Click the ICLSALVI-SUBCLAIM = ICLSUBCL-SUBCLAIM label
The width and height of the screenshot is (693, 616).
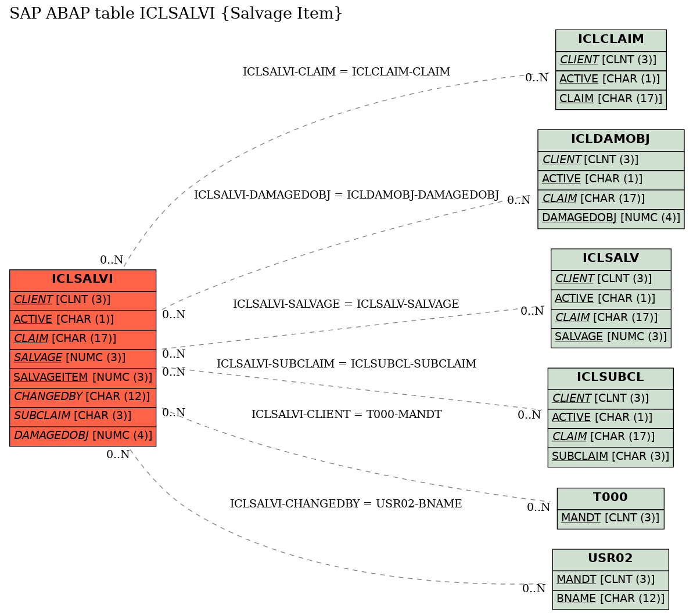(346, 363)
